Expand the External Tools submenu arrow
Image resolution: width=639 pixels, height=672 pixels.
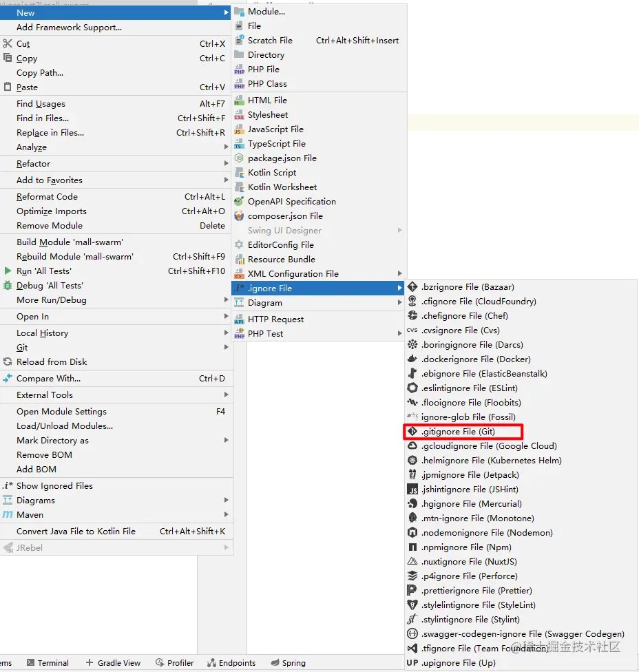(227, 395)
